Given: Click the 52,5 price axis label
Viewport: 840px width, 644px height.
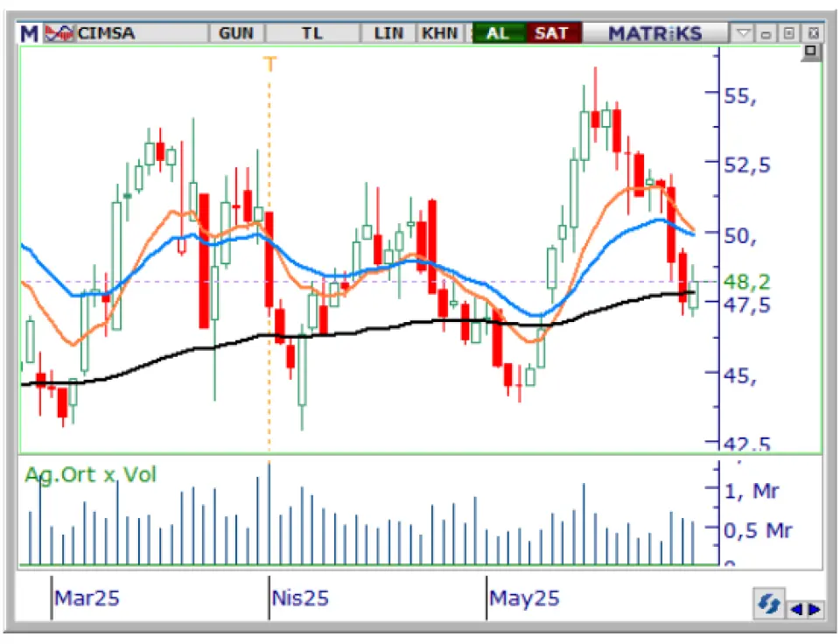Looking at the screenshot, I should [746, 165].
